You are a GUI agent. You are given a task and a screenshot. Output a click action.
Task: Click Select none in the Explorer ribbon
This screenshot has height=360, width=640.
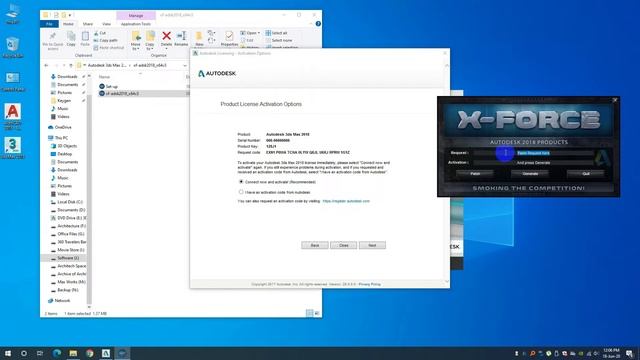click(278, 40)
